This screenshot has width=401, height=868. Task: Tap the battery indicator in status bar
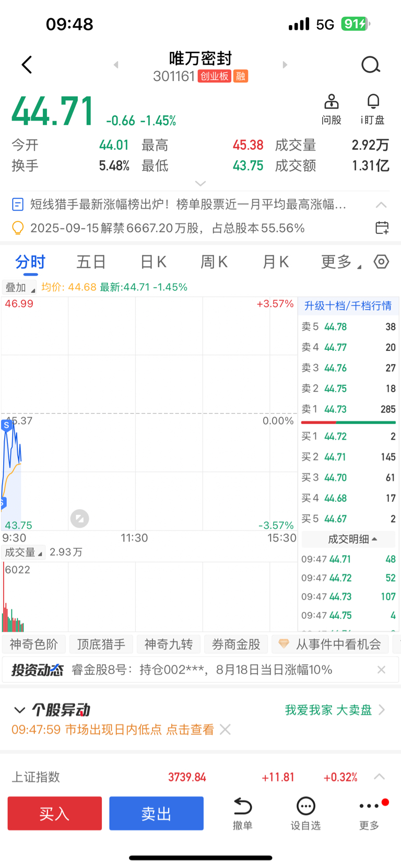click(356, 24)
